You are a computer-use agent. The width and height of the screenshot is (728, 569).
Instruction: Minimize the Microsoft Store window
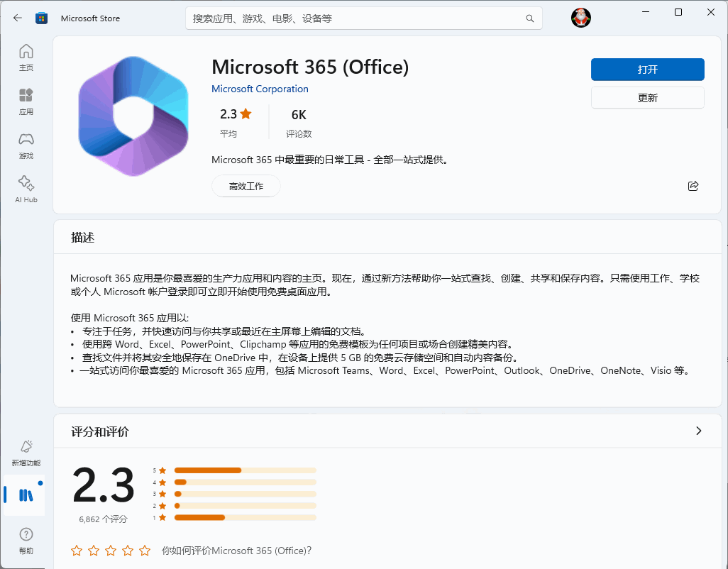pyautogui.click(x=646, y=12)
